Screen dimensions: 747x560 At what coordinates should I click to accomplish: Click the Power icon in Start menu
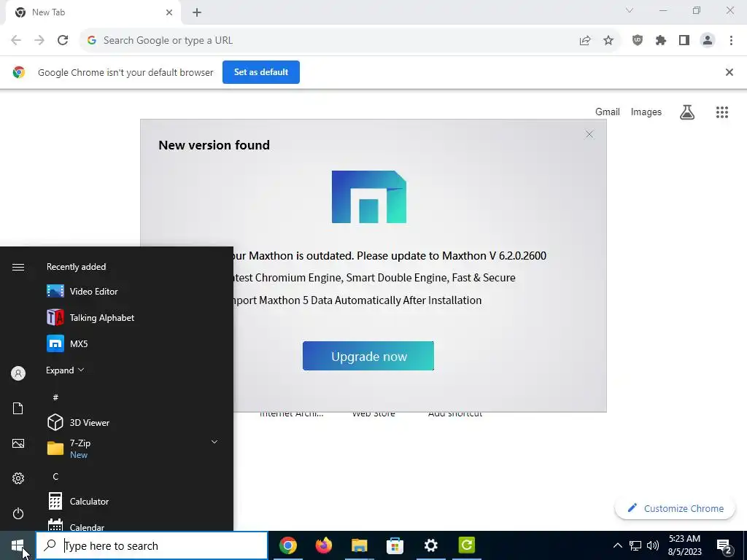18,514
